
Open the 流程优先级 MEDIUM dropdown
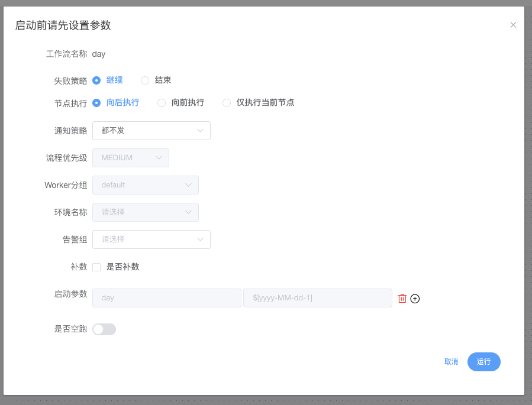[131, 158]
